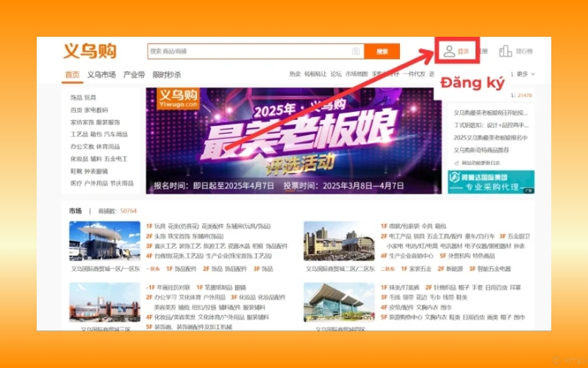The image size is (588, 368).
Task: Open news item 丁式明星扣: 设计+品控两手…
Action: point(491,125)
